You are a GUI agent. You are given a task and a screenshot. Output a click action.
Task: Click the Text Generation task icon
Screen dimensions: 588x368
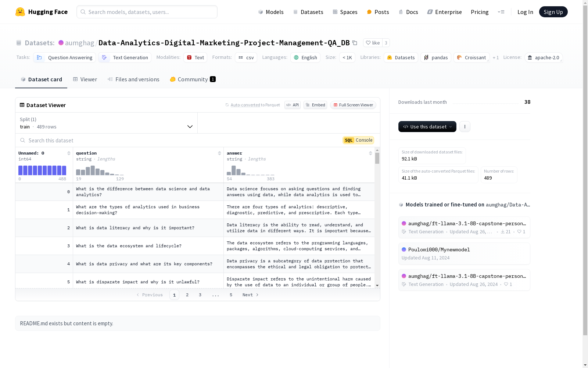coord(104,57)
